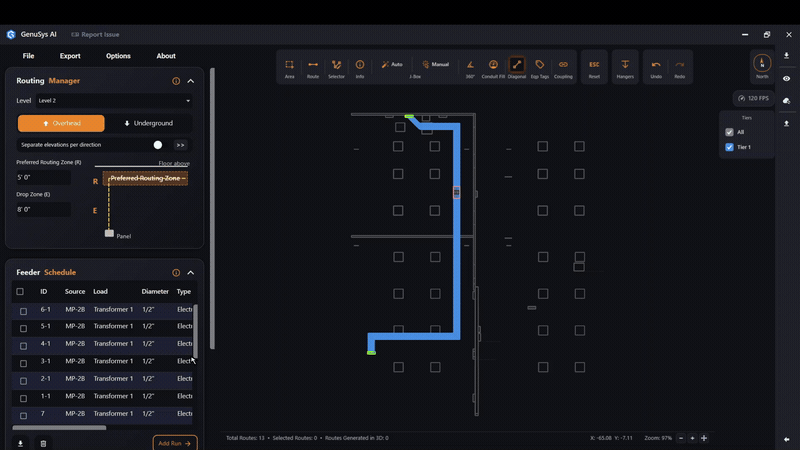Show Feeder Schedule info icon
The image size is (800, 450).
point(176,273)
